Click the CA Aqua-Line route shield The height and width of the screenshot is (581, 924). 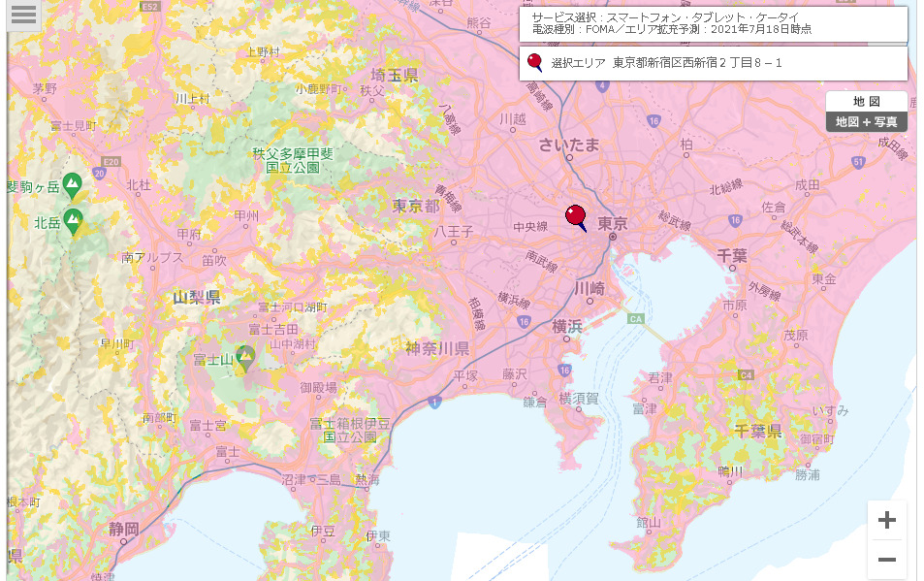point(635,318)
